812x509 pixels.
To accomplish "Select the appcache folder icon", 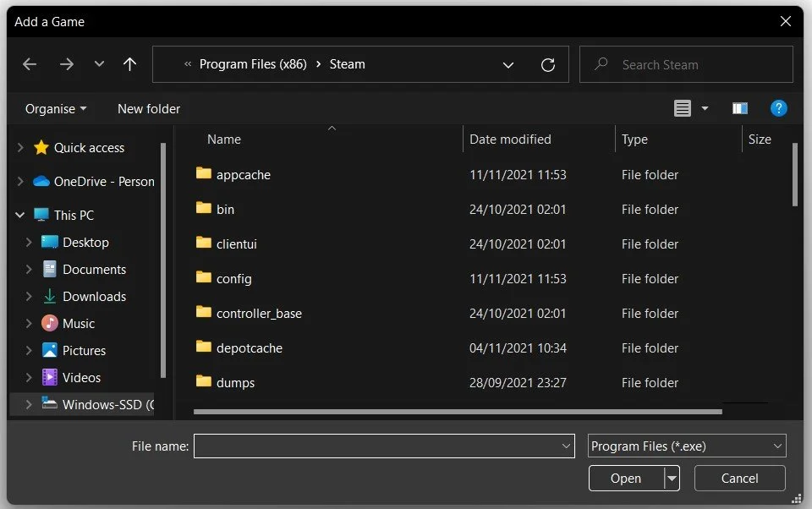I will click(204, 173).
